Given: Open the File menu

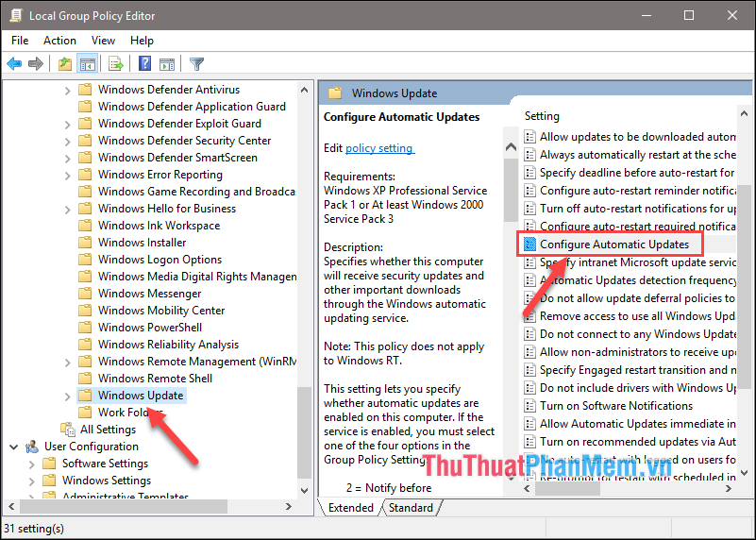Looking at the screenshot, I should [20, 41].
